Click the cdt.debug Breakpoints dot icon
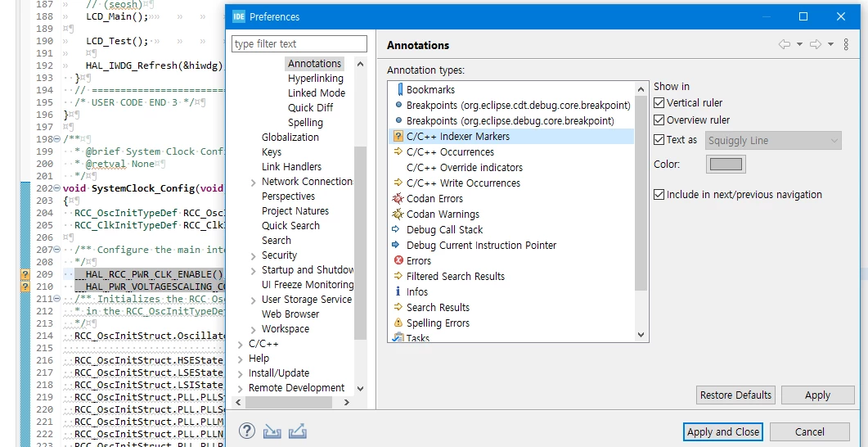 coord(398,105)
